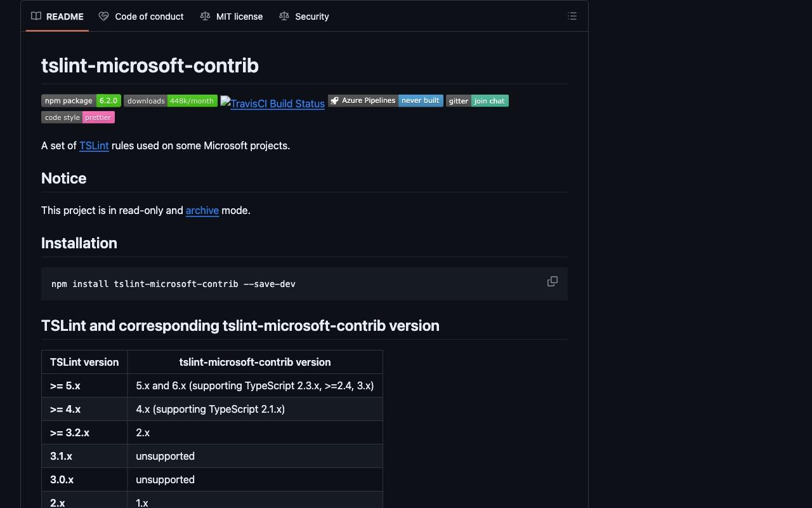The height and width of the screenshot is (508, 812).
Task: Open the downloads 448k/month badge
Action: [171, 101]
